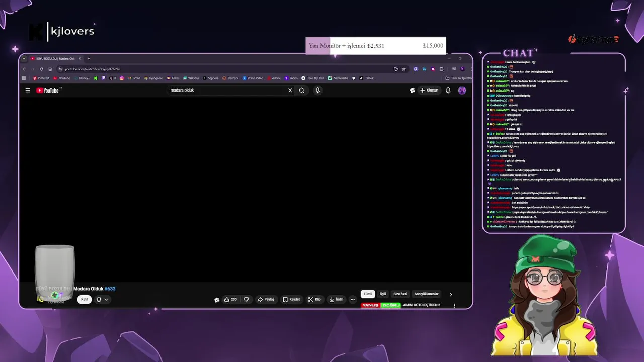Select the İlgili filter chip
Viewport: 644px width, 362px height.
tap(383, 294)
